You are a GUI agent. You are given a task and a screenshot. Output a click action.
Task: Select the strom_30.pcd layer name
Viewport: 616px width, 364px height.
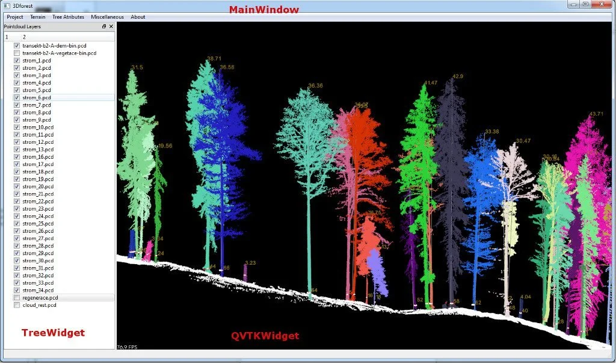(38, 261)
